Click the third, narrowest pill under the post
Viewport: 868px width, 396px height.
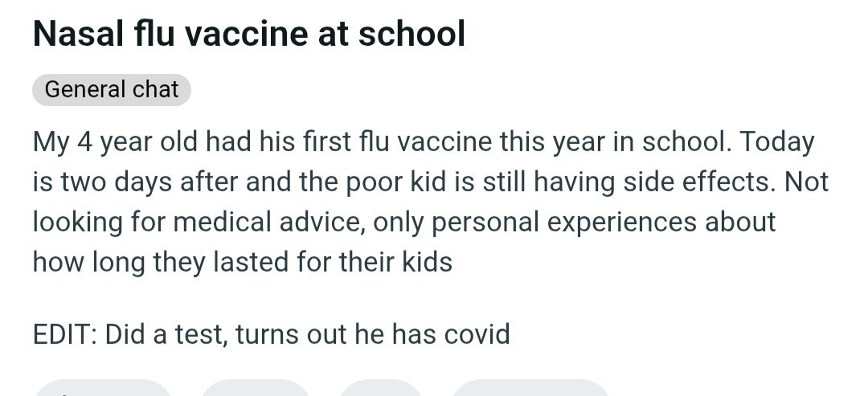click(x=380, y=390)
